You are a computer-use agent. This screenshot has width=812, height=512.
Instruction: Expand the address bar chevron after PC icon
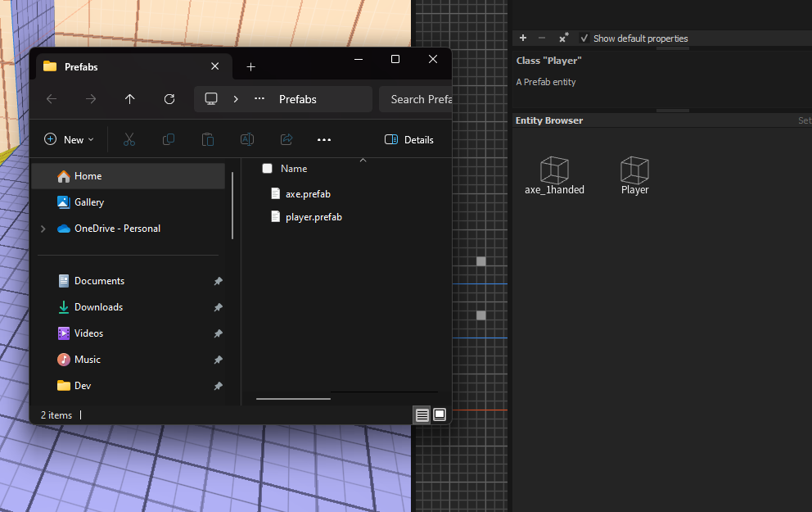236,99
